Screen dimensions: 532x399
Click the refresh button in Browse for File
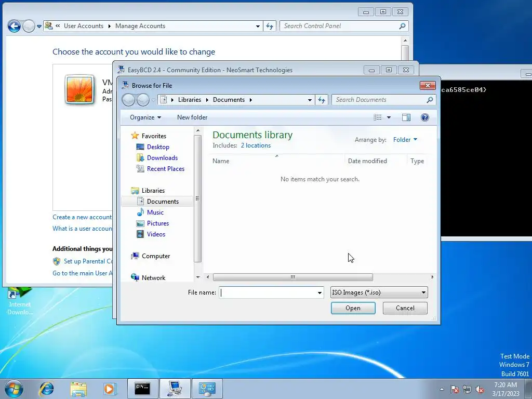point(321,100)
